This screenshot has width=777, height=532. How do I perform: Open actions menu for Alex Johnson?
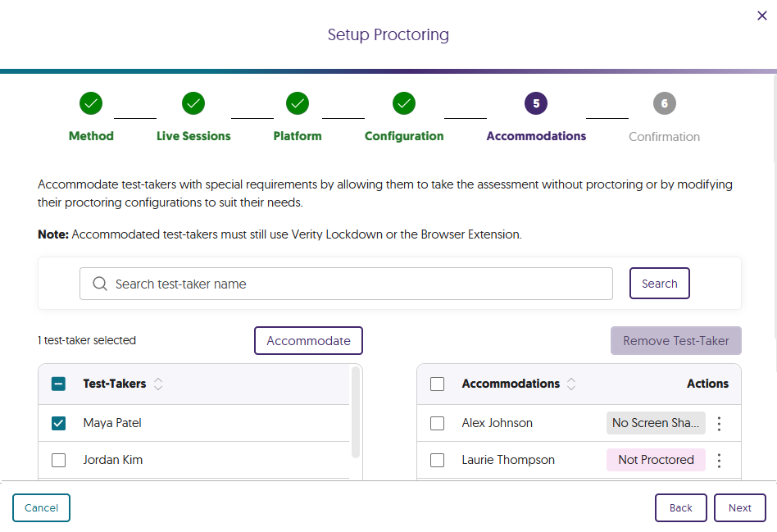click(719, 423)
